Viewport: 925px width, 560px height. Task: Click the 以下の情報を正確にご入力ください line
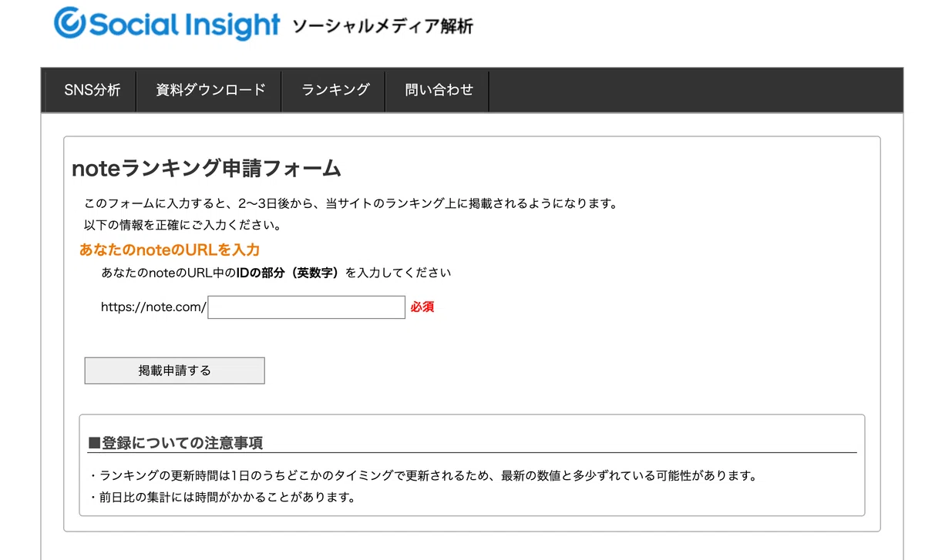pyautogui.click(x=182, y=225)
